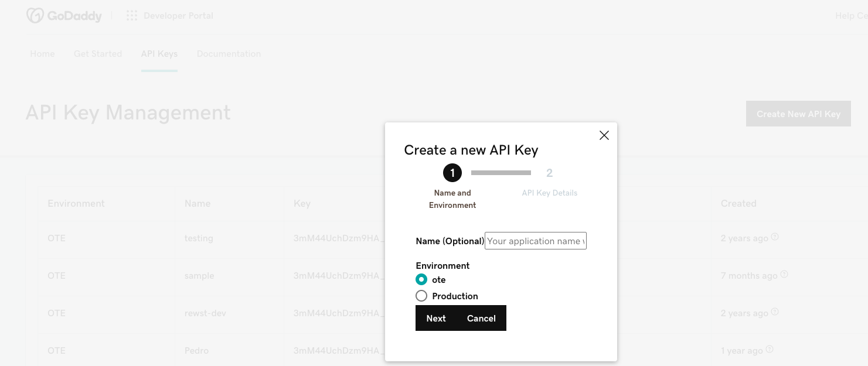The width and height of the screenshot is (868, 366).
Task: Click the progress bar between steps
Action: click(501, 173)
